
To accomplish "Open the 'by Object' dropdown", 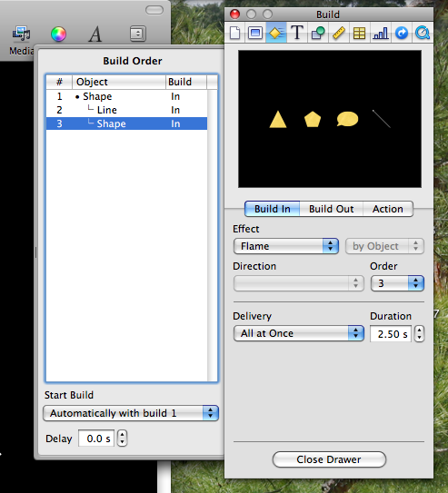I will pos(384,246).
